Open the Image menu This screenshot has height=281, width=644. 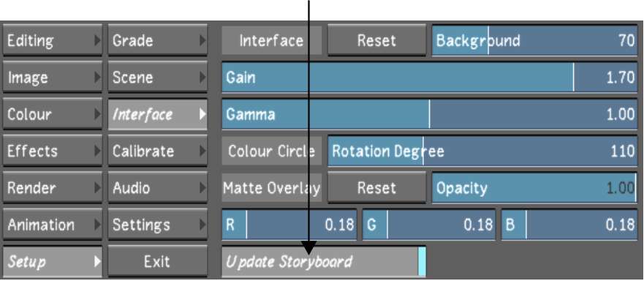click(52, 78)
